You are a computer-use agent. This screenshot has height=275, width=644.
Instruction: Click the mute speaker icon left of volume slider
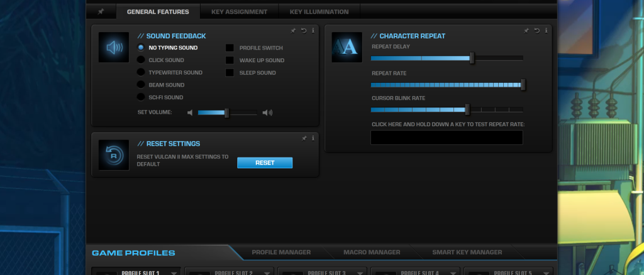(x=190, y=113)
